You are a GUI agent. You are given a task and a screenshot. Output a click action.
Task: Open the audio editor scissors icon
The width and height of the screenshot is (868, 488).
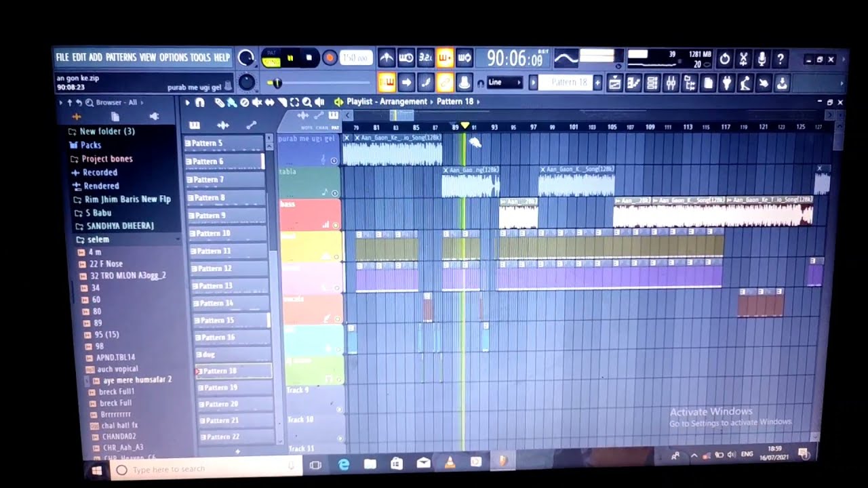[x=743, y=59]
